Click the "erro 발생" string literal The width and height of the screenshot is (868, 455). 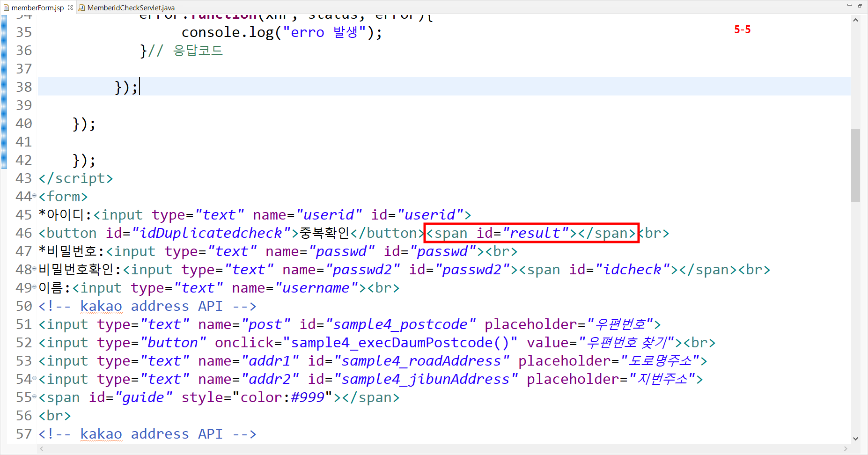click(x=324, y=32)
